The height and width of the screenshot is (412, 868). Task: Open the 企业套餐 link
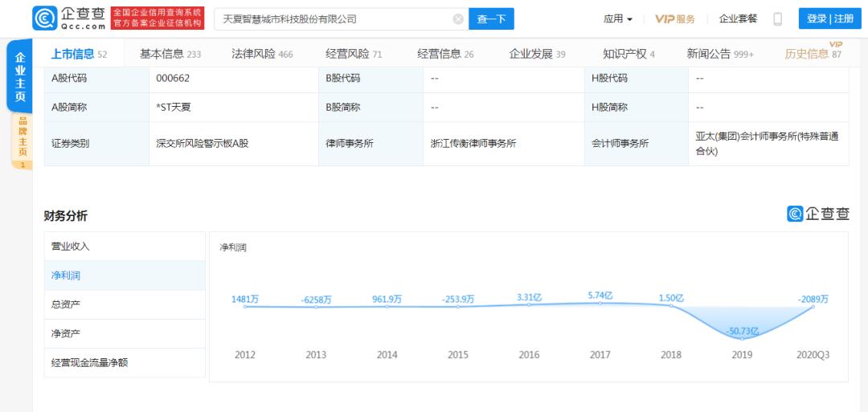coord(738,19)
